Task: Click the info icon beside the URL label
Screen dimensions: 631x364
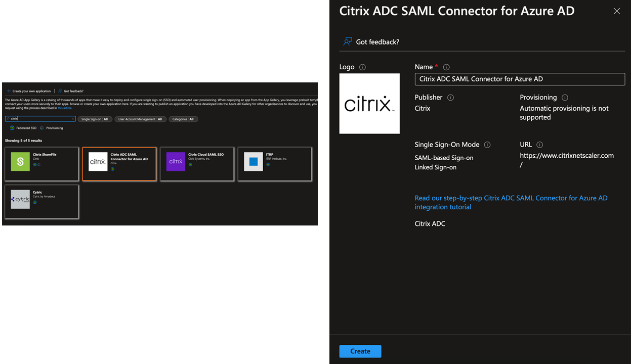Action: click(540, 145)
